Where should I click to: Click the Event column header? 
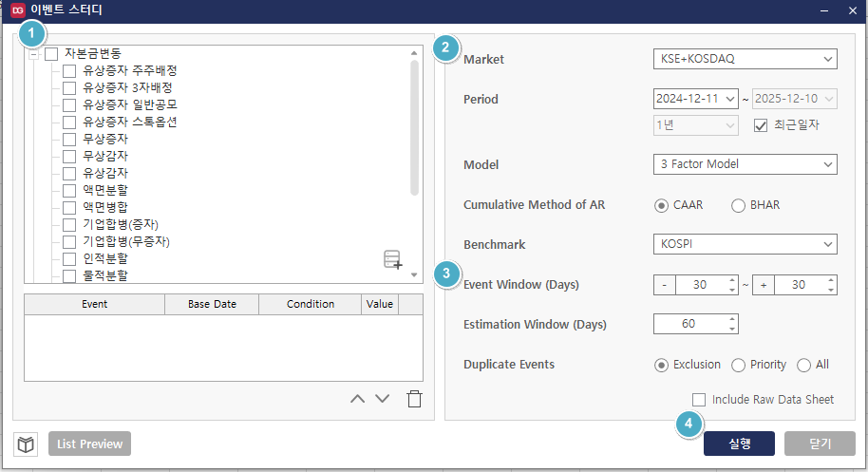(x=94, y=304)
